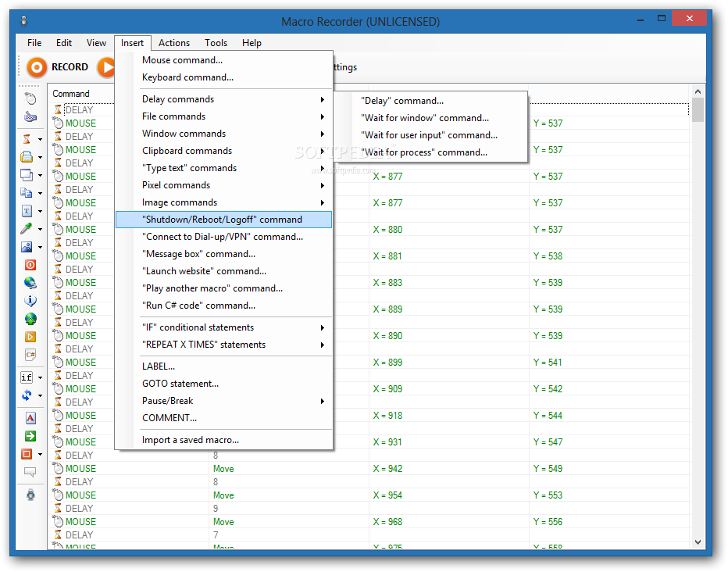
Task: Expand the Pixel commands submenu
Action: (223, 185)
